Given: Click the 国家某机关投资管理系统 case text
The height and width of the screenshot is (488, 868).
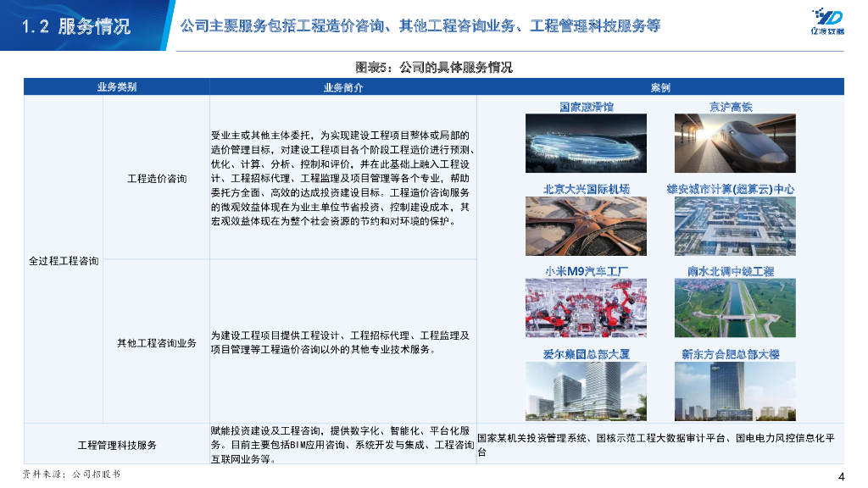Looking at the screenshot, I should pos(657,445).
